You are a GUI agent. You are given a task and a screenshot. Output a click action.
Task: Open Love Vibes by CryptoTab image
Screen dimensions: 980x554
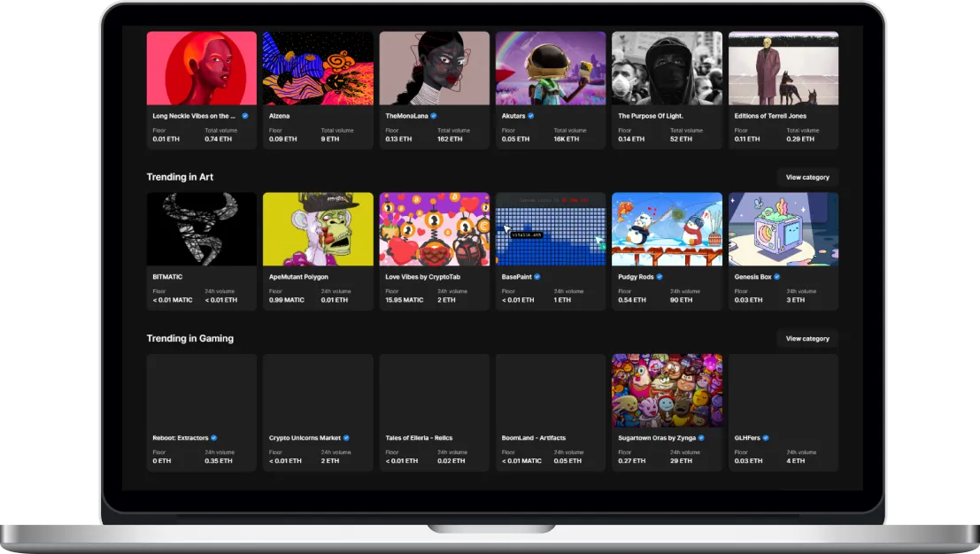click(x=435, y=229)
